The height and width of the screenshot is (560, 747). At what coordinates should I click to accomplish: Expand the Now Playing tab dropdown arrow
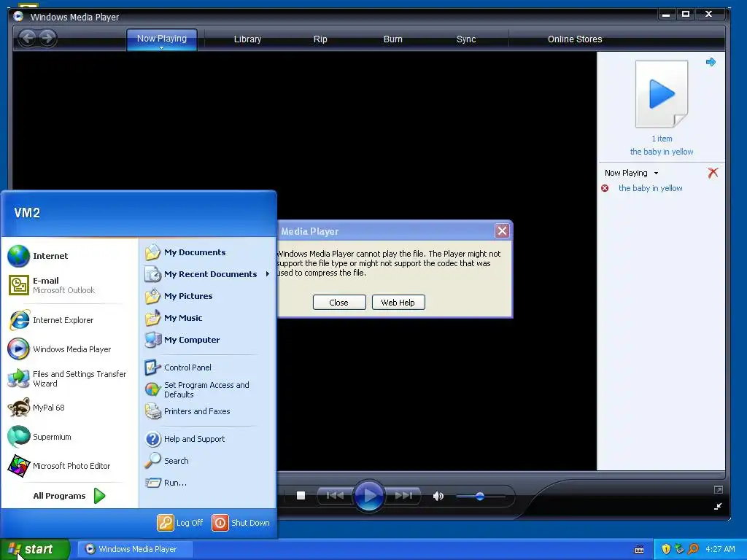162,47
